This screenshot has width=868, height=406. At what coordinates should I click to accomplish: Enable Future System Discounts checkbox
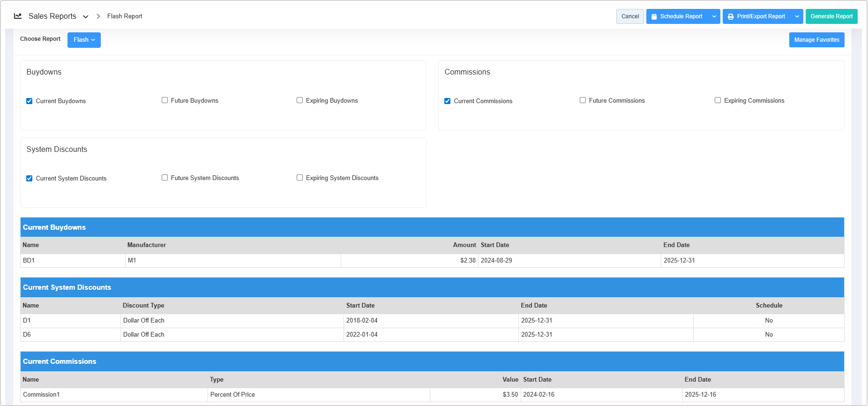tap(165, 178)
